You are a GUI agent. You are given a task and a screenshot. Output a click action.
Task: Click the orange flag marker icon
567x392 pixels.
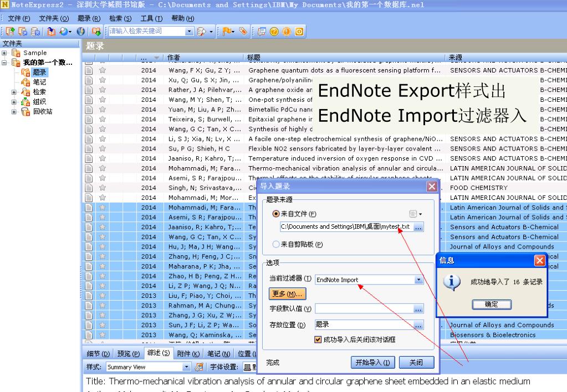pos(227,32)
